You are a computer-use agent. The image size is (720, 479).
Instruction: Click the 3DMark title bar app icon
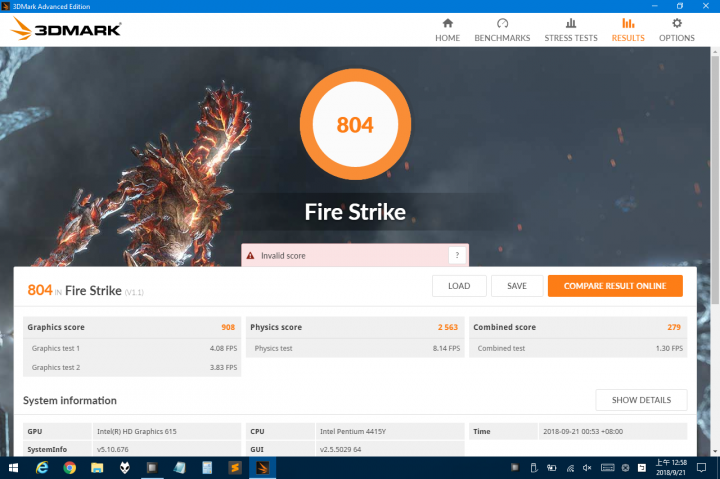pyautogui.click(x=6, y=6)
